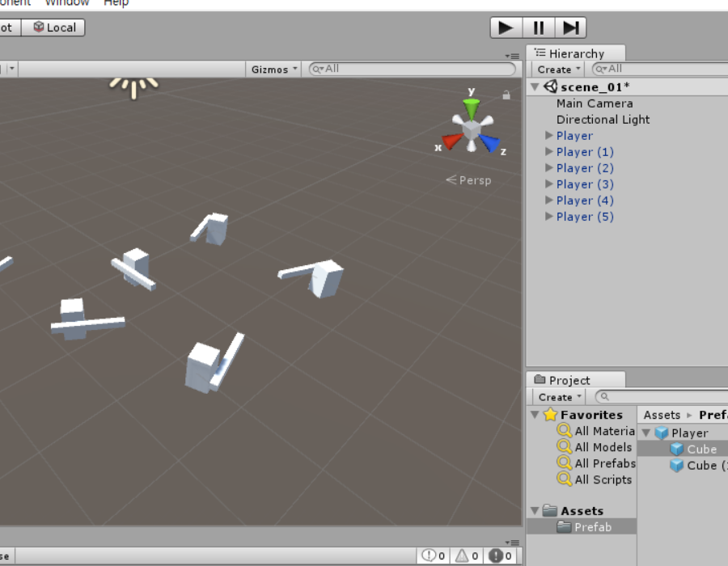Click the Scene view search field
The image size is (728, 566).
pyautogui.click(x=413, y=69)
